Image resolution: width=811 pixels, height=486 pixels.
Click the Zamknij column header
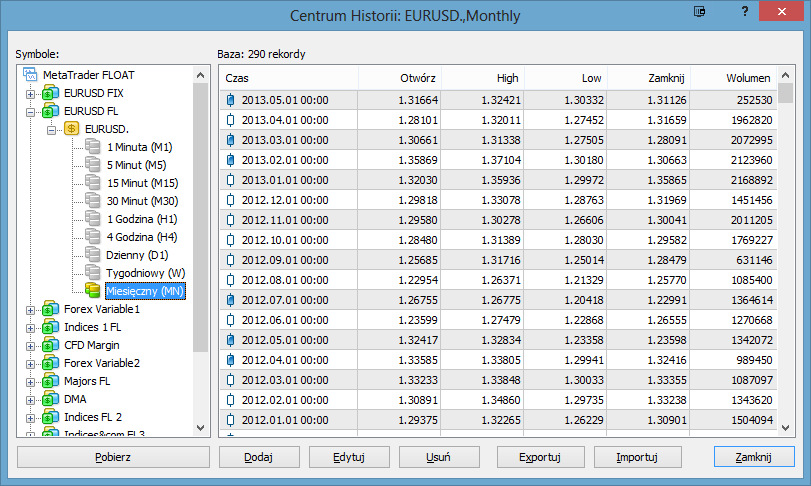coord(649,78)
